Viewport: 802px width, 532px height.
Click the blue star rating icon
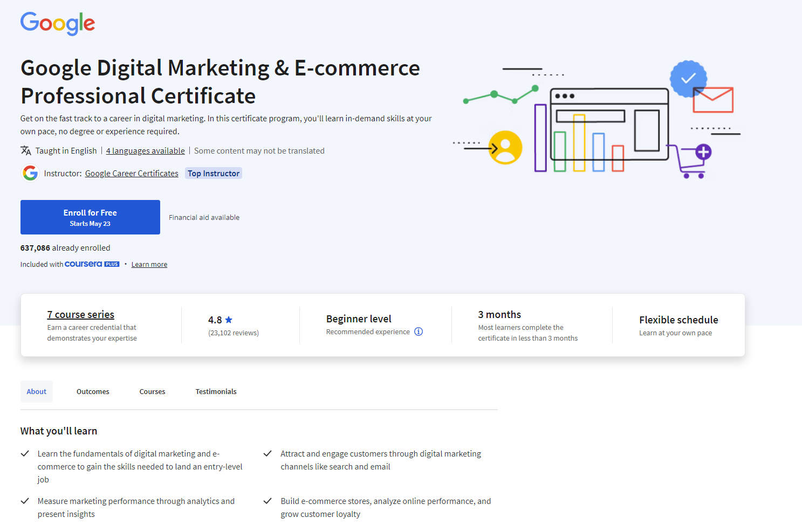click(x=228, y=319)
